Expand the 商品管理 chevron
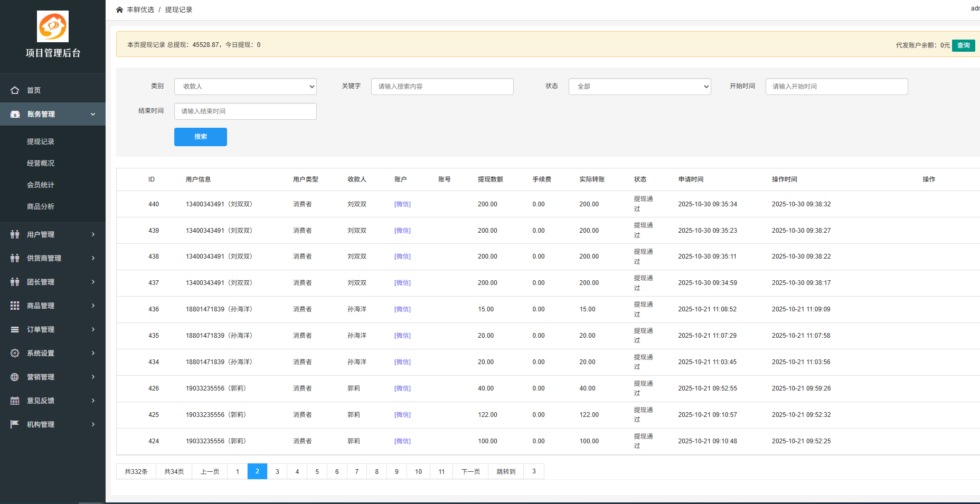Screen dimensions: 980x504 93,306
